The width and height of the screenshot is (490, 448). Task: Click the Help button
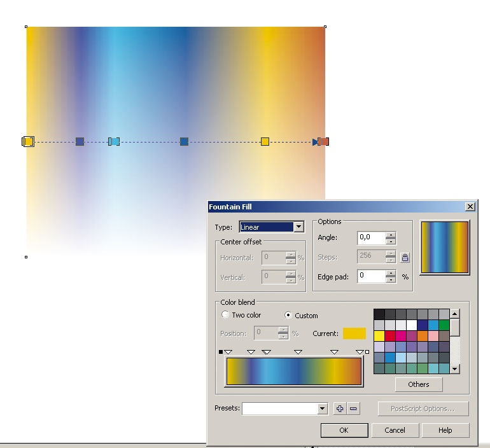[x=445, y=430]
